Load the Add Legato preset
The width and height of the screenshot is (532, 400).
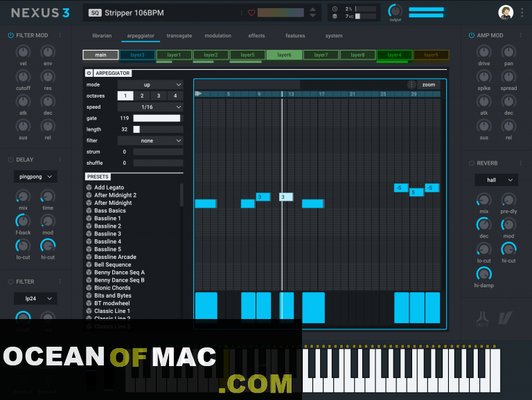tap(109, 188)
